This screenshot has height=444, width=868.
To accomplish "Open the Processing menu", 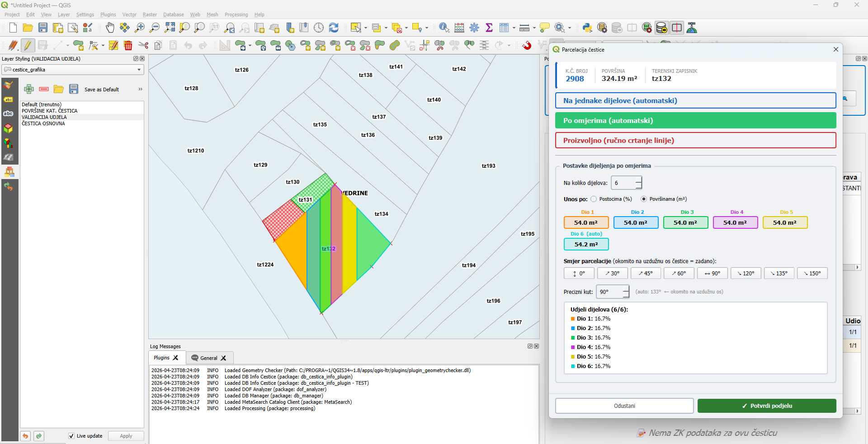I will (236, 14).
